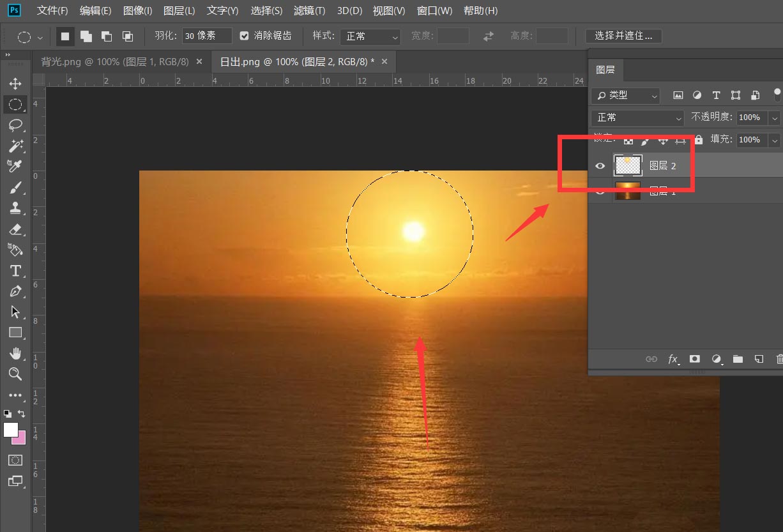The width and height of the screenshot is (783, 532).
Task: Click swap width and height arrows
Action: point(489,36)
